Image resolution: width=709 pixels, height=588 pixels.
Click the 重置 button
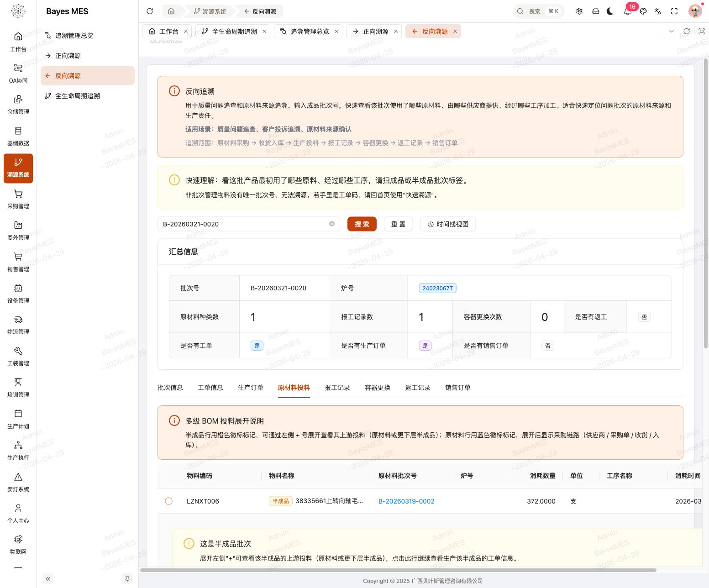(399, 224)
